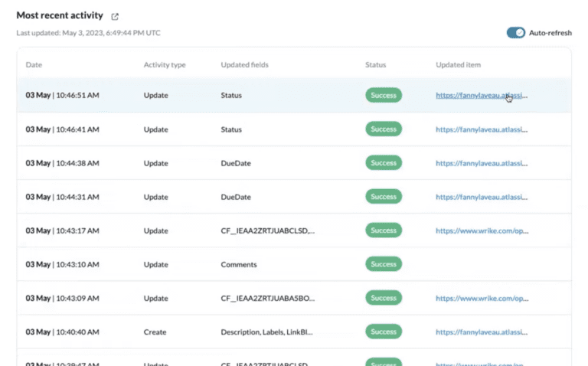
Task: Select the date 03 May | 10:46:41 AM
Action: pos(62,129)
